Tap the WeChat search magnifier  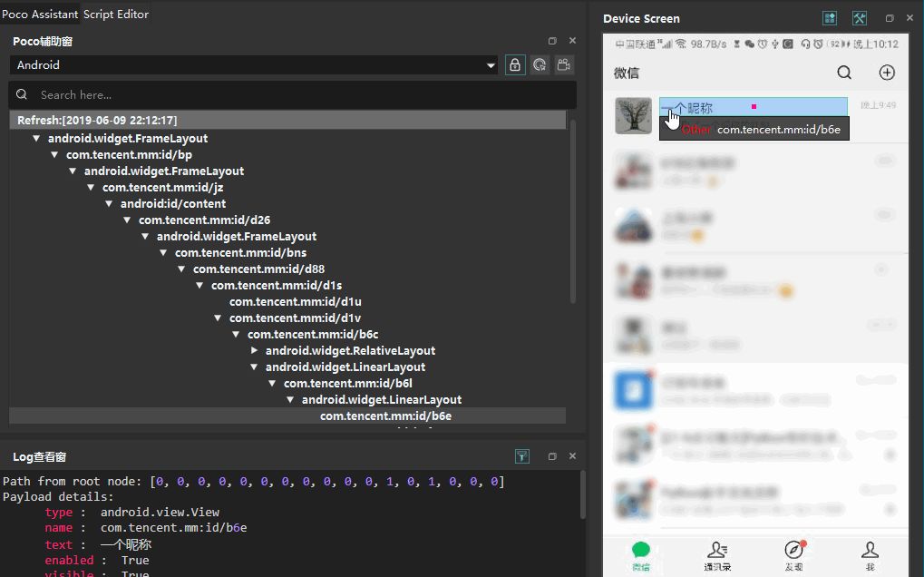pyautogui.click(x=843, y=73)
